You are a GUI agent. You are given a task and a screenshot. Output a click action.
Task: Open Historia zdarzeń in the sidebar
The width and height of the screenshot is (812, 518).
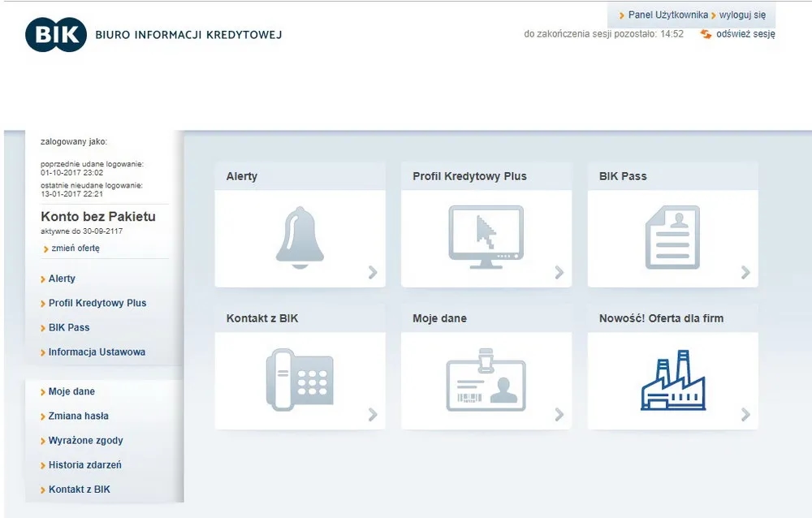(84, 465)
